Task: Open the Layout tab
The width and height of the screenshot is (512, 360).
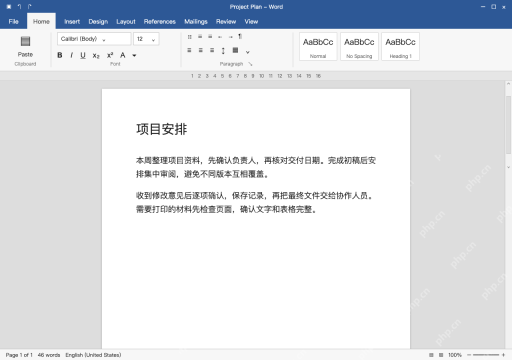Action: [x=126, y=22]
